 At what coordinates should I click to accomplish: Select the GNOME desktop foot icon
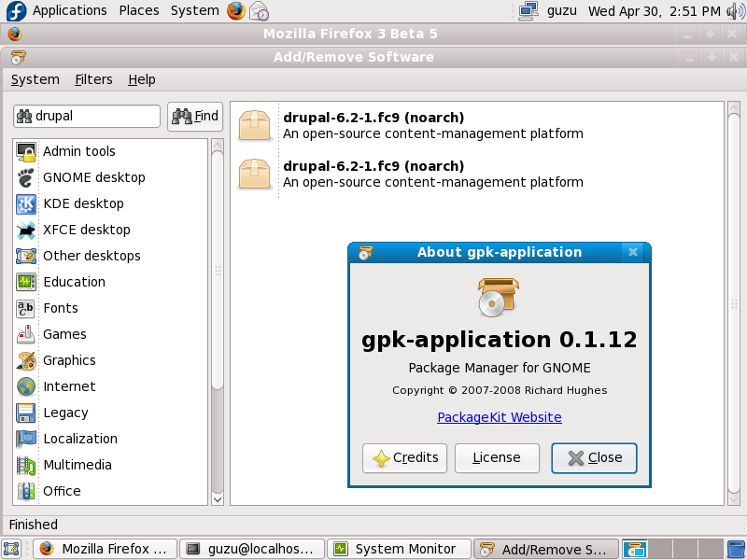click(x=26, y=177)
